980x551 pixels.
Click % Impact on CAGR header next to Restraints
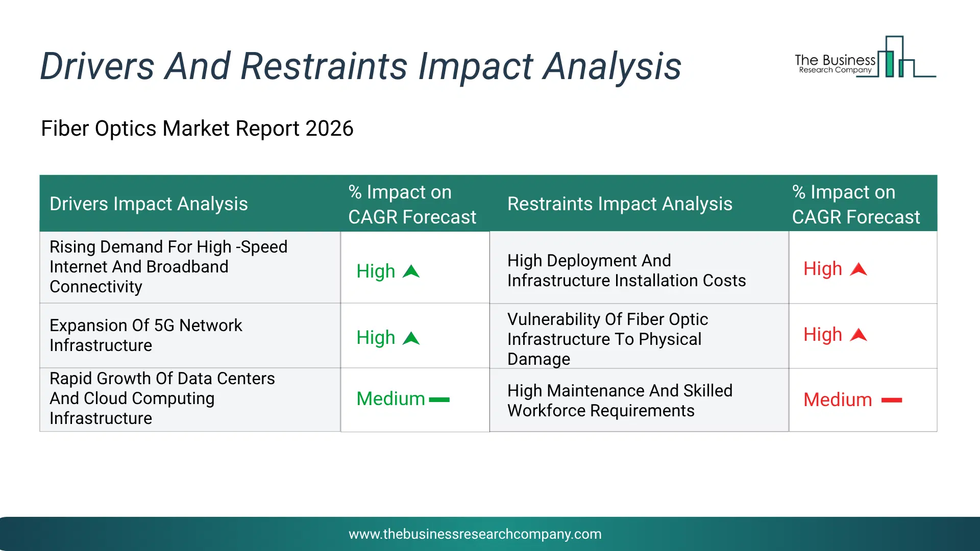856,204
